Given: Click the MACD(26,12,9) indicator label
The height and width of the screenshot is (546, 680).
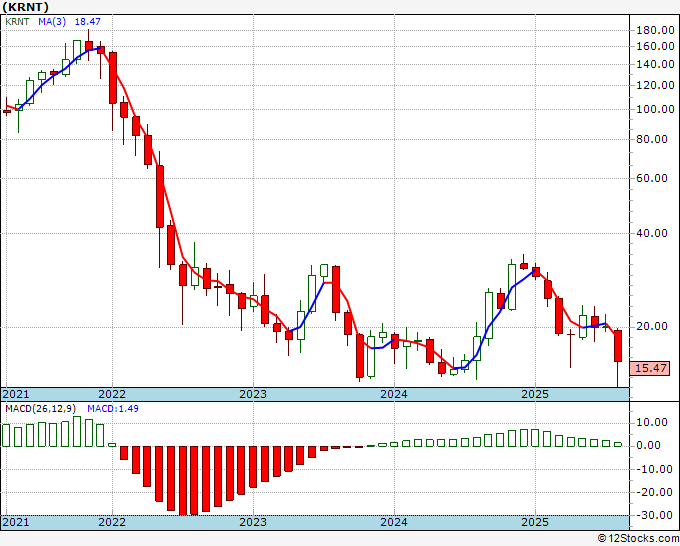Looking at the screenshot, I should pos(41,409).
